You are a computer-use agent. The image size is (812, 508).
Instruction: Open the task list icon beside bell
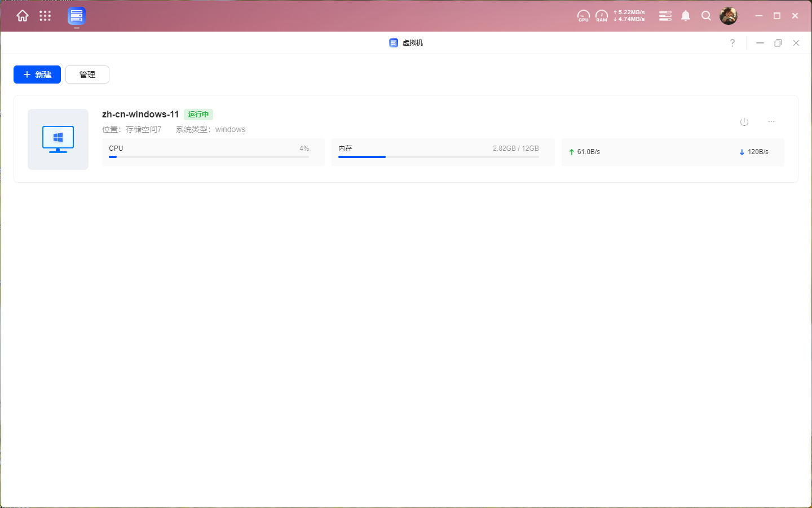pos(665,16)
